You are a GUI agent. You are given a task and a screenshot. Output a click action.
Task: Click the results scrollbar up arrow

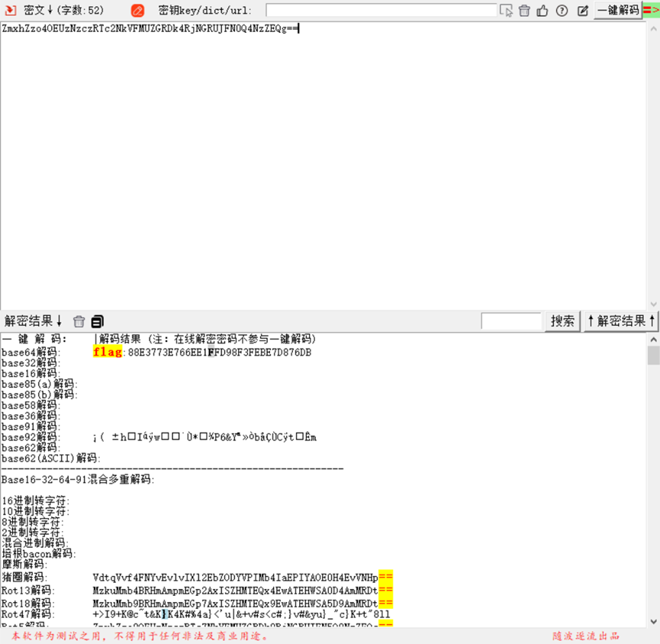tap(653, 340)
